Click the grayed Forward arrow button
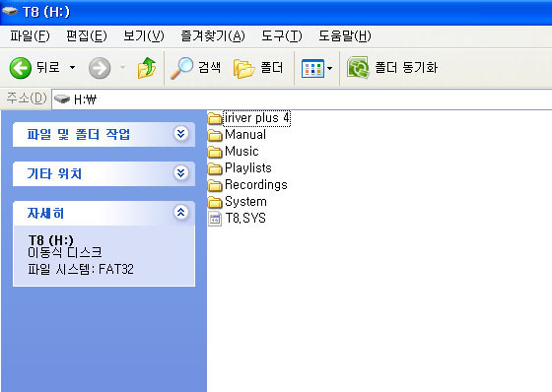 (x=100, y=68)
